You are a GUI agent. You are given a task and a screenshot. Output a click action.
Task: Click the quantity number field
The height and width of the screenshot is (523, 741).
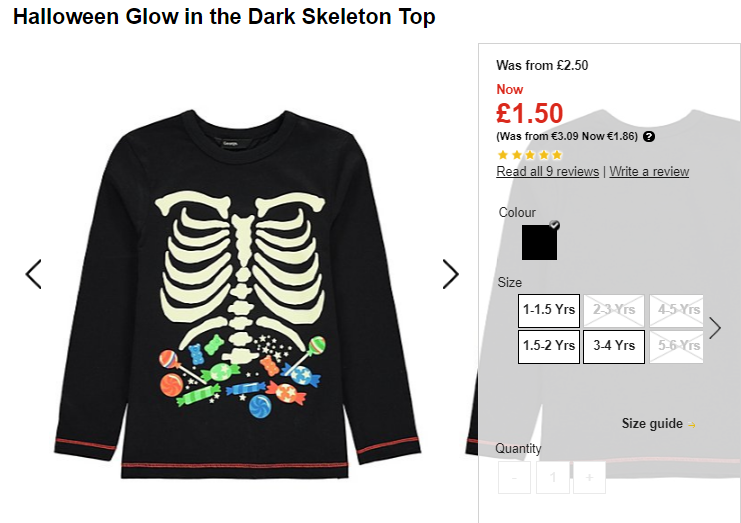[x=552, y=478]
